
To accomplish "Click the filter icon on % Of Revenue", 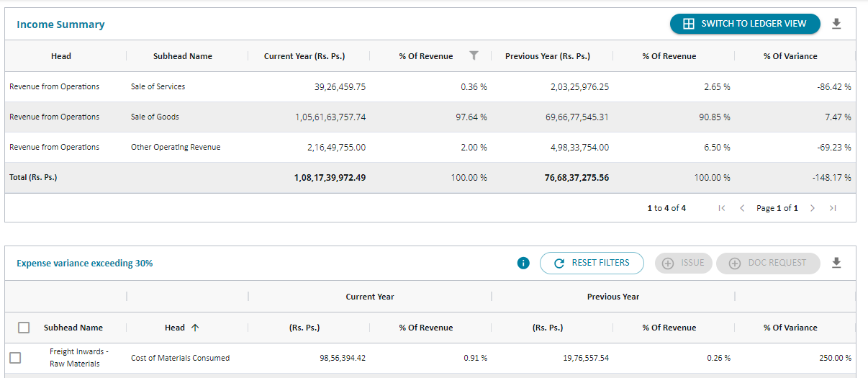I will click(x=474, y=56).
